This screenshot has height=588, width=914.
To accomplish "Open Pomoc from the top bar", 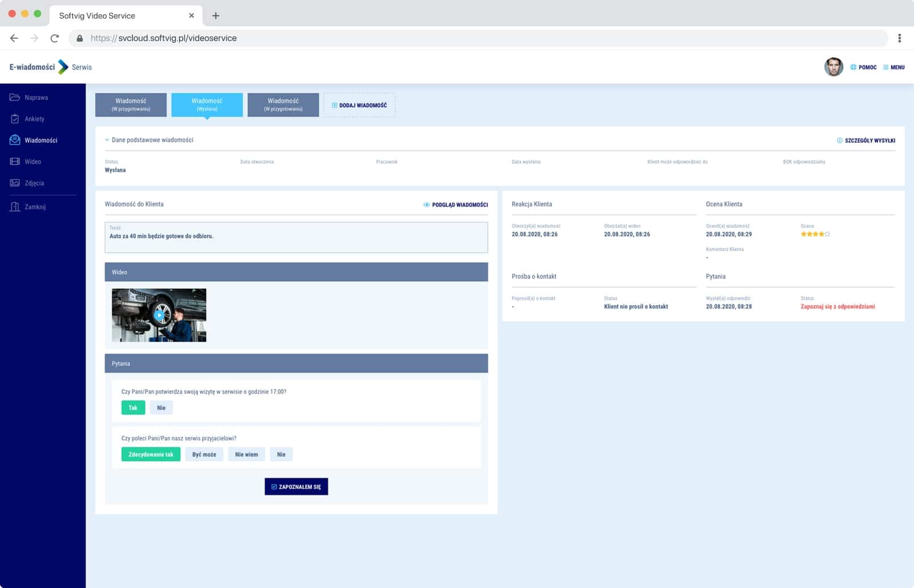I will pyautogui.click(x=863, y=67).
